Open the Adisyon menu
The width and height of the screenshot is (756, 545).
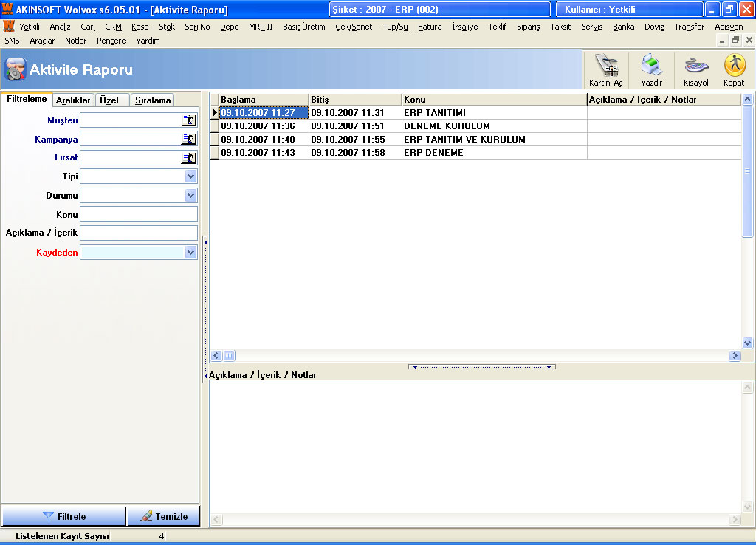click(729, 27)
